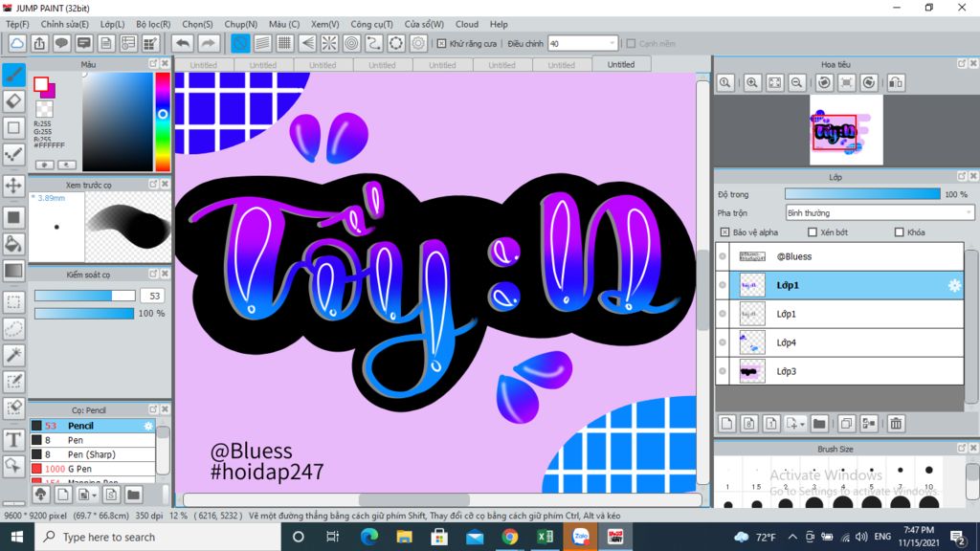Create a new layer folder
The height and width of the screenshot is (551, 980).
point(819,424)
